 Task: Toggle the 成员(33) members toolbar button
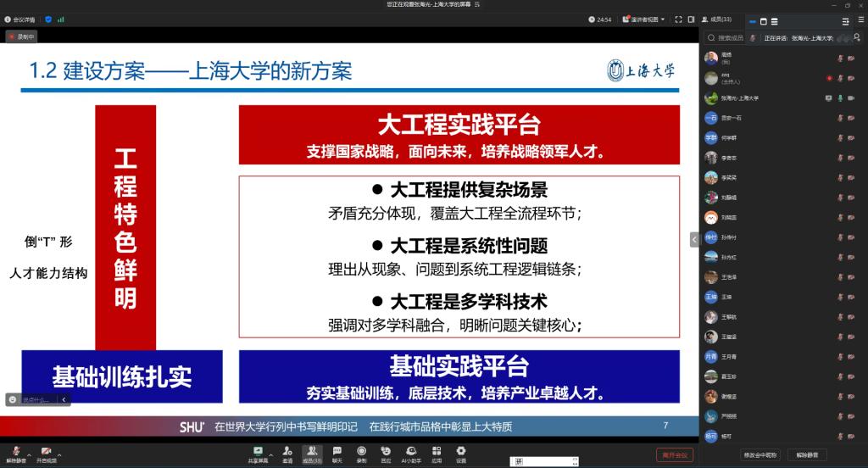click(312, 454)
